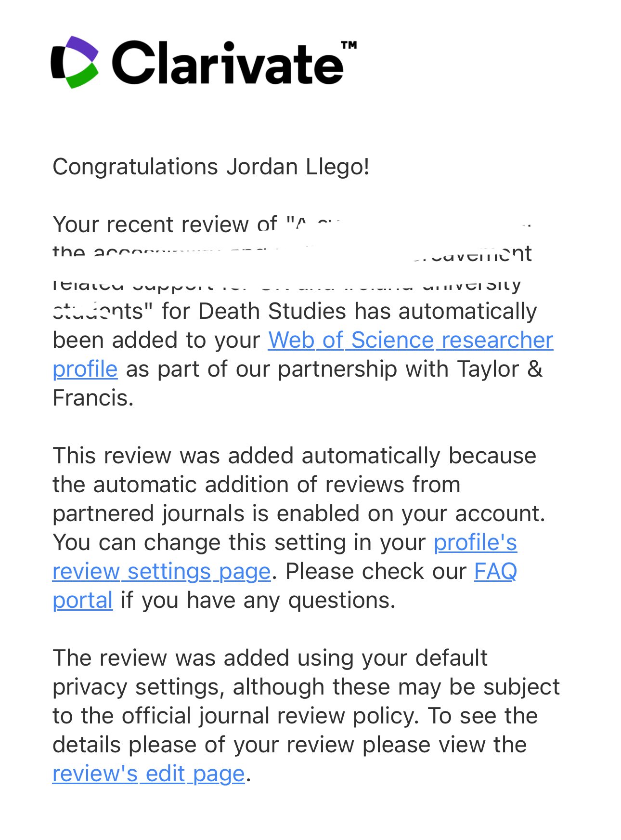
Task: Tap the TM trademark symbol beside Clarivate
Action: click(x=349, y=45)
